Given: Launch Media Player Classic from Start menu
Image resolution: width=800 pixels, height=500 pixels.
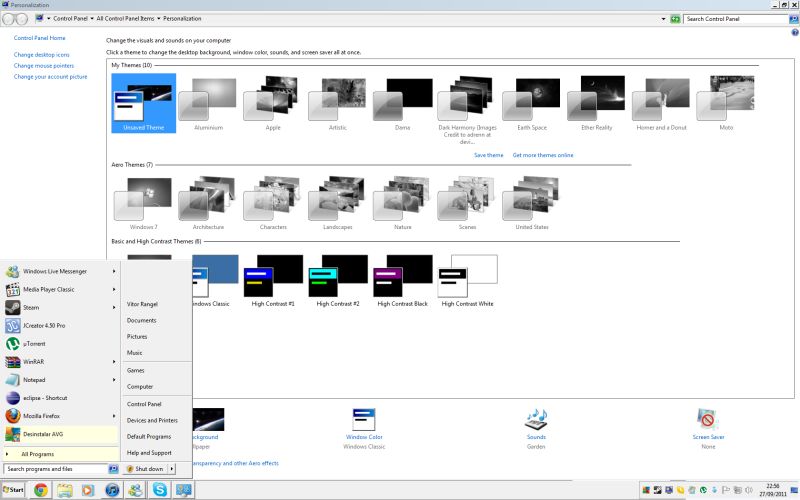Looking at the screenshot, I should tap(60, 289).
